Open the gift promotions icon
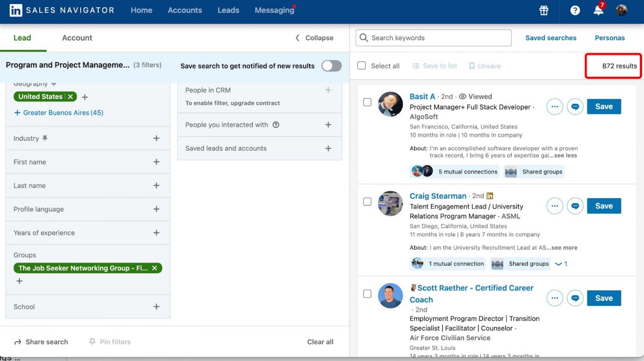Screen dimensions: 644x361 [543, 10]
